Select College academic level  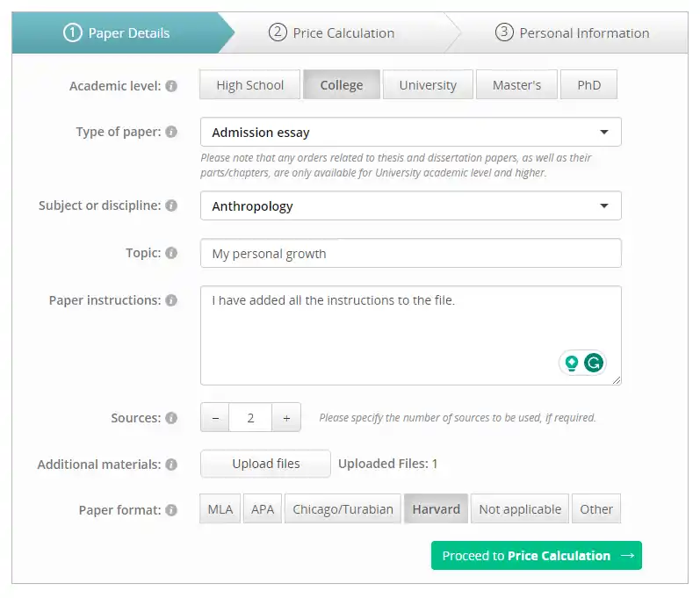coord(342,85)
